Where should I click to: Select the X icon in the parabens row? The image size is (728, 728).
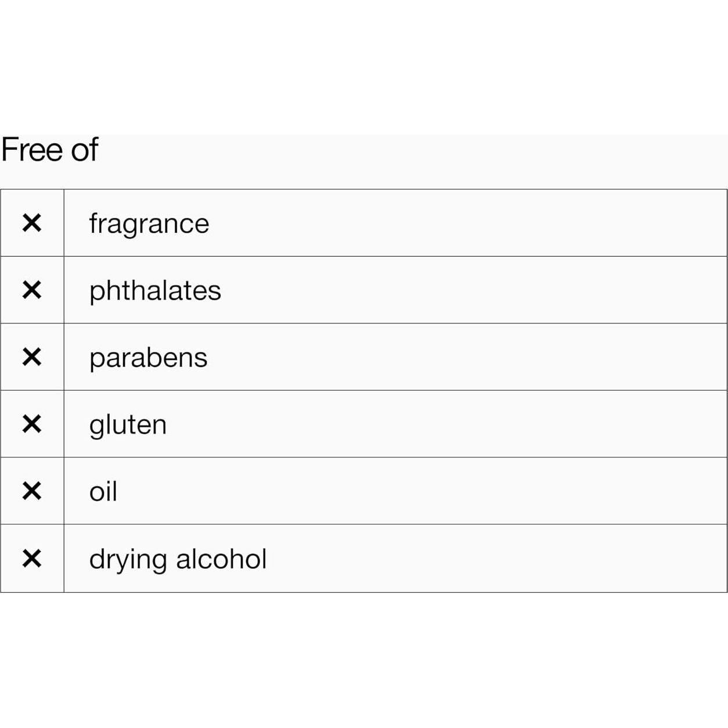[x=32, y=357]
